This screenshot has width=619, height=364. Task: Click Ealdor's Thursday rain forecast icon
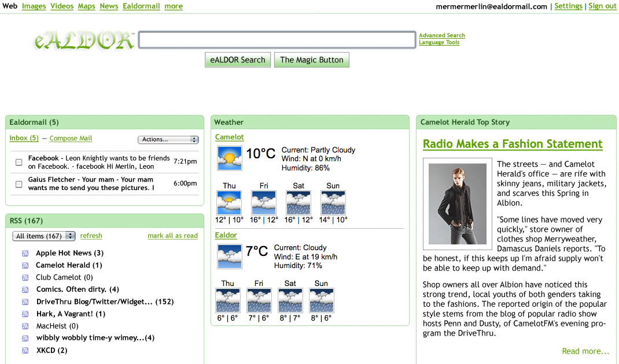(228, 300)
